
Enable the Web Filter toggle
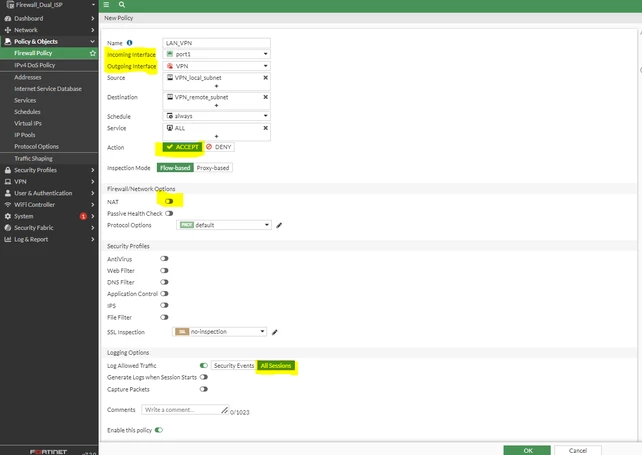point(164,270)
